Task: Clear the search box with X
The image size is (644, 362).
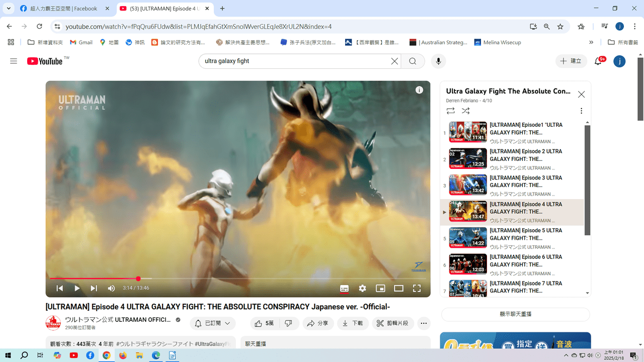Action: click(395, 61)
